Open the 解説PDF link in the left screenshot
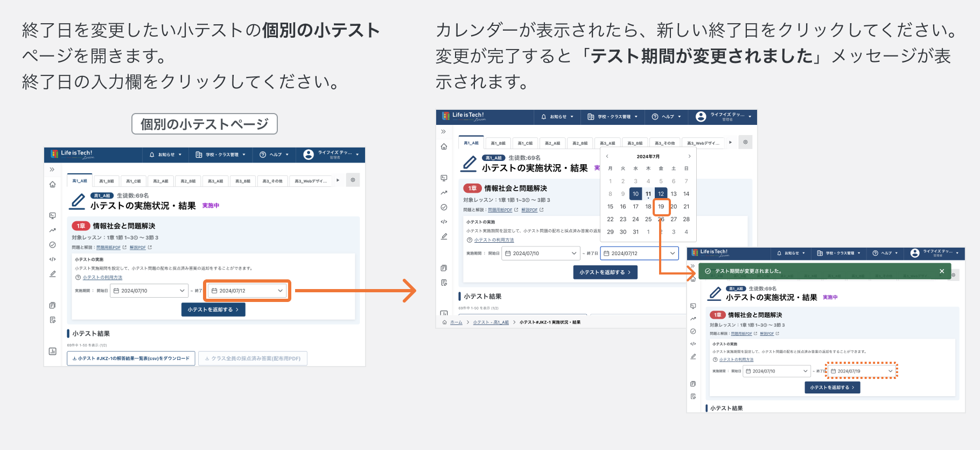 [x=138, y=248]
